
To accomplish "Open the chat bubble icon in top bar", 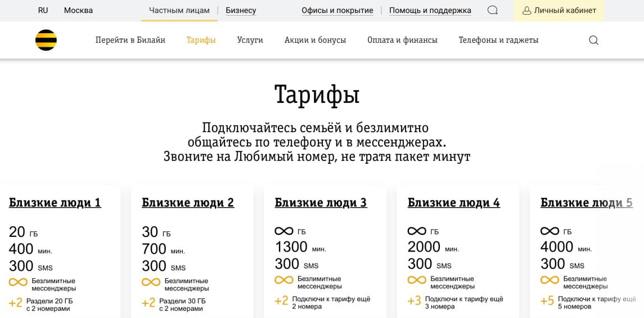I will coord(493,11).
